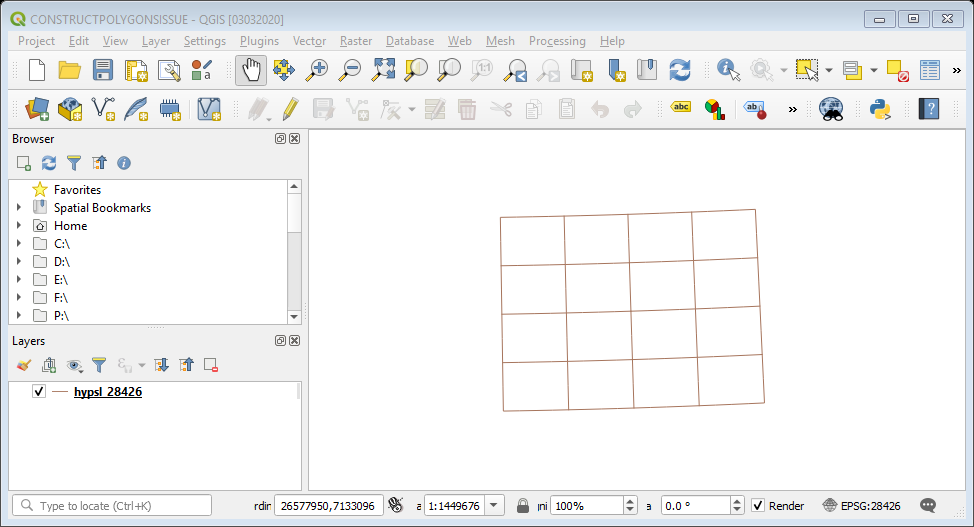
Task: Open the Python Console icon
Action: coord(880,109)
